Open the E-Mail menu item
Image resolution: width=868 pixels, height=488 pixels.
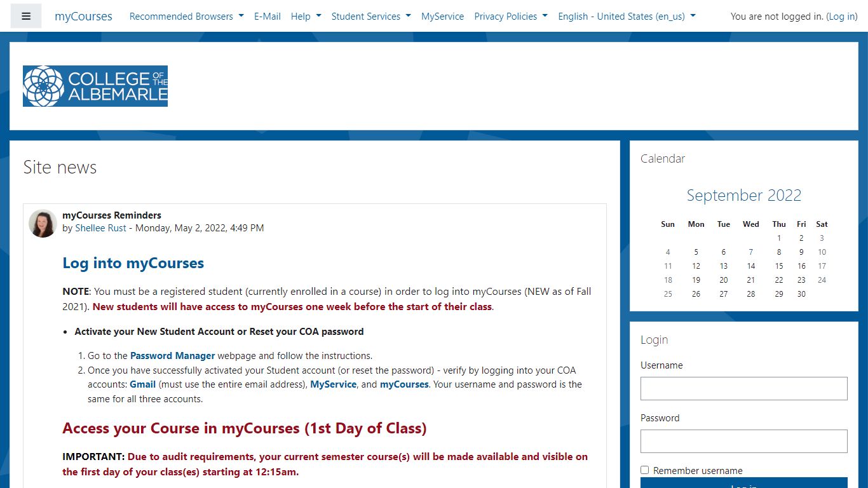point(268,16)
